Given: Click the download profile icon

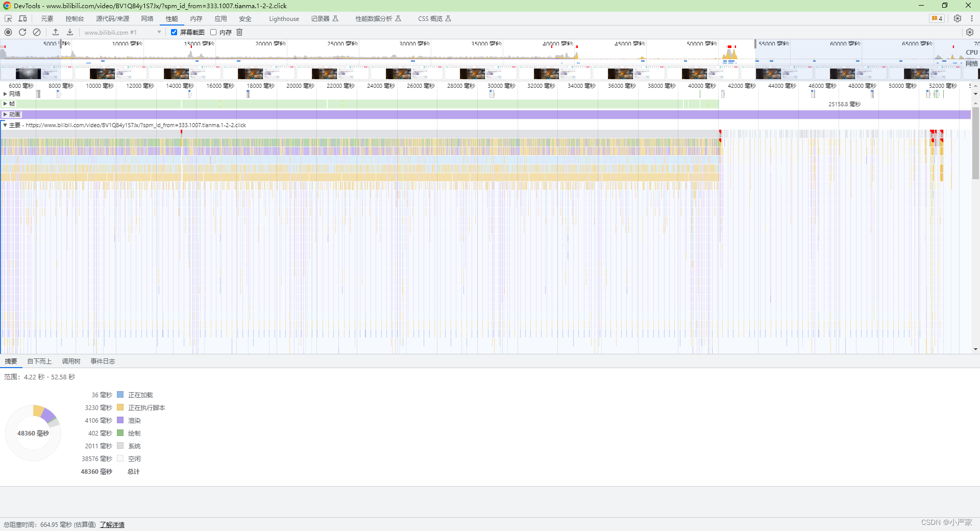Looking at the screenshot, I should [x=70, y=32].
